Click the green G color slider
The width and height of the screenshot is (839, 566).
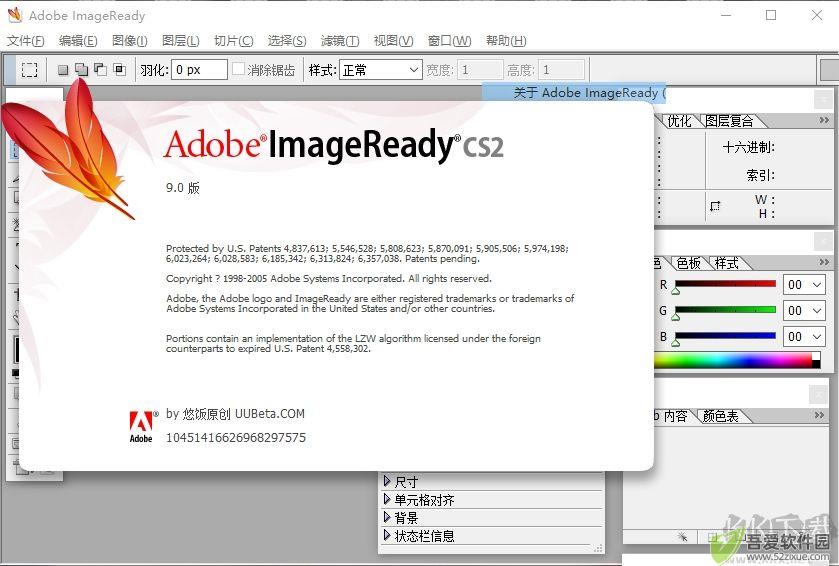pos(726,309)
